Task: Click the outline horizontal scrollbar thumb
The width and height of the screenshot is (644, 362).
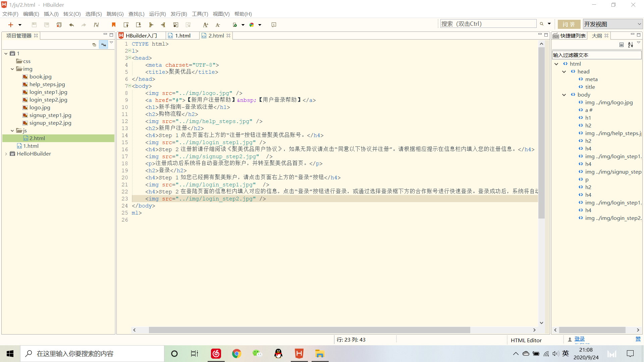Action: click(x=592, y=330)
